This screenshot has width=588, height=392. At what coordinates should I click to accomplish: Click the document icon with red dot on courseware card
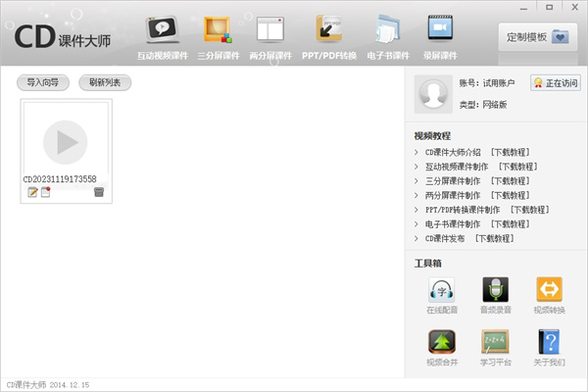tap(46, 192)
